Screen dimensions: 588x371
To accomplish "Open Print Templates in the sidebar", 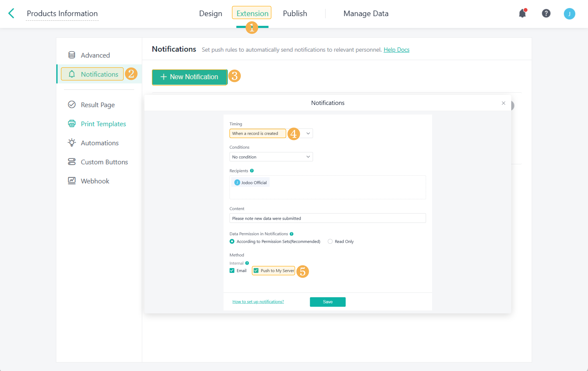I will pyautogui.click(x=103, y=124).
